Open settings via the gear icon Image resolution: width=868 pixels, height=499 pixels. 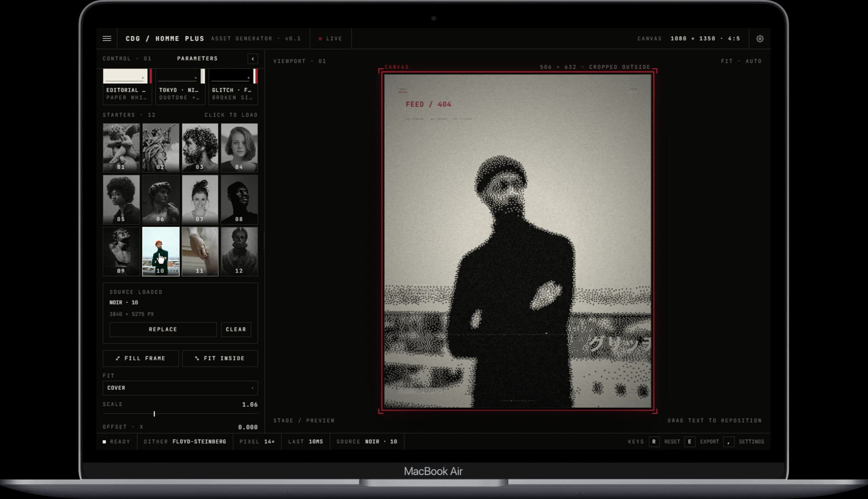[760, 39]
